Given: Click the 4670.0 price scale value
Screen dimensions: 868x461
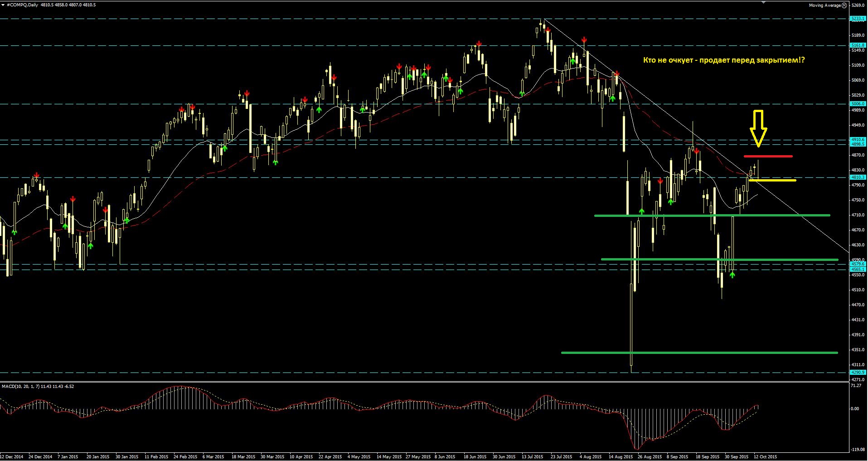Looking at the screenshot, I should (858, 230).
